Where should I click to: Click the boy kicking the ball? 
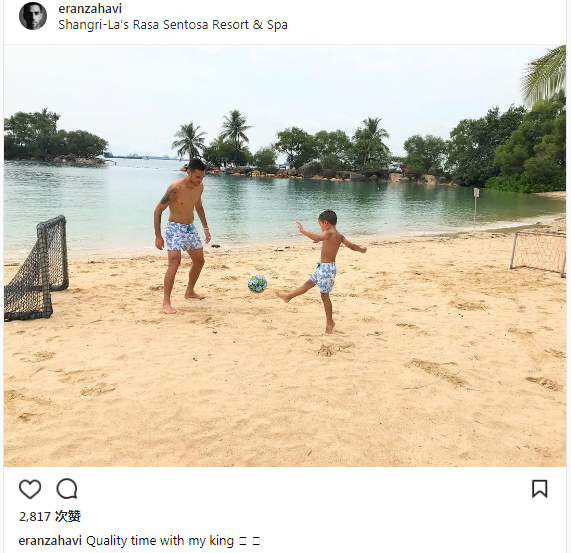322,269
